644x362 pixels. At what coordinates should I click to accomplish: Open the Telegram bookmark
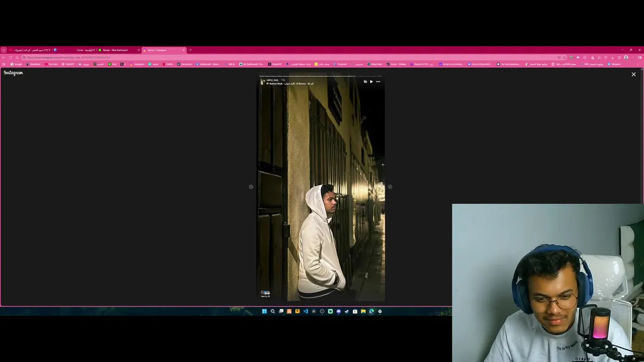[614, 64]
